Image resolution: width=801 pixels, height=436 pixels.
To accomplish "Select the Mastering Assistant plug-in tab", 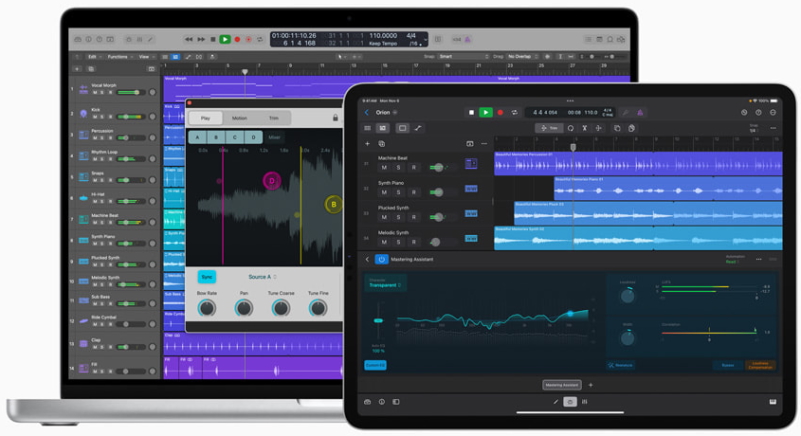I will click(x=561, y=385).
